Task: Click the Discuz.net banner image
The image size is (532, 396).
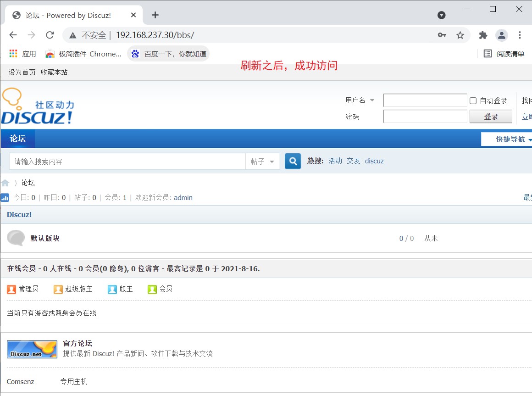Action: (x=32, y=350)
